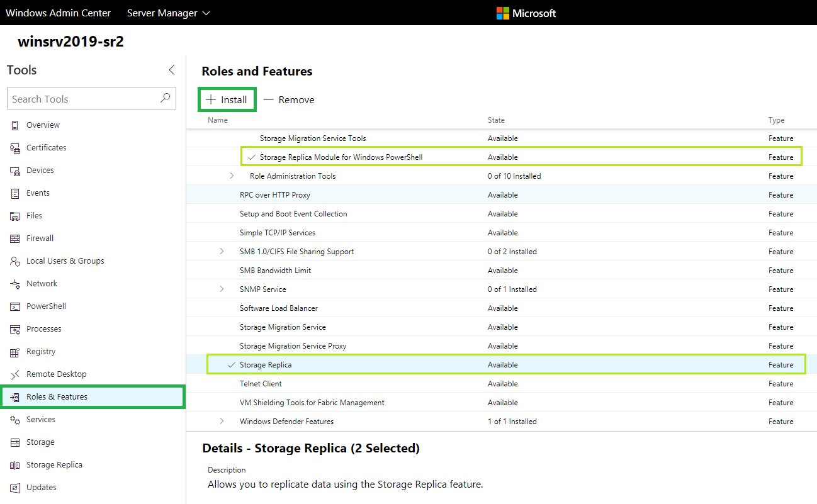Click the search magnifier icon
This screenshot has width=817, height=504.
click(x=165, y=98)
